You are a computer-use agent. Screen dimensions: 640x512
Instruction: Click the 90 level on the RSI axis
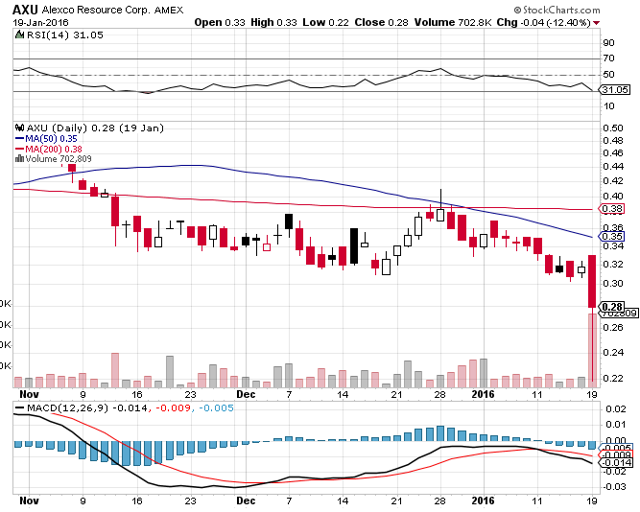tap(608, 43)
